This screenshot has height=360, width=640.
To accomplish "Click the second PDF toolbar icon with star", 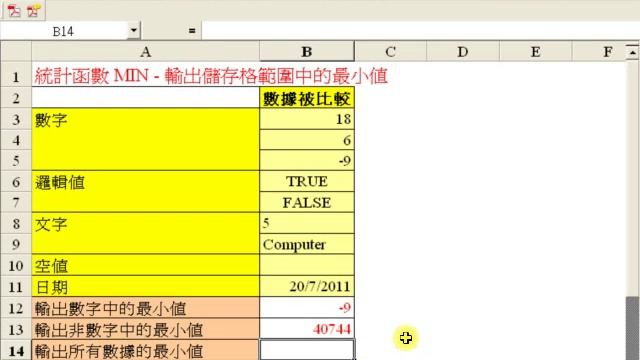I will [x=34, y=10].
